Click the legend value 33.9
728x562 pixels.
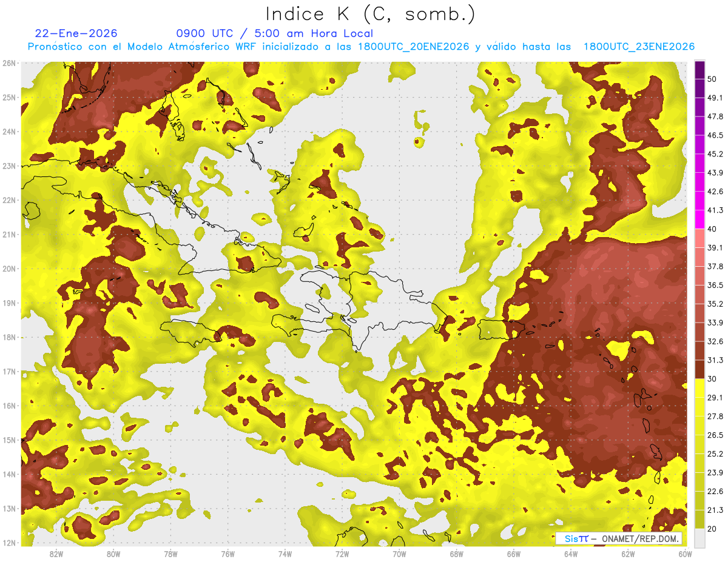pos(715,323)
